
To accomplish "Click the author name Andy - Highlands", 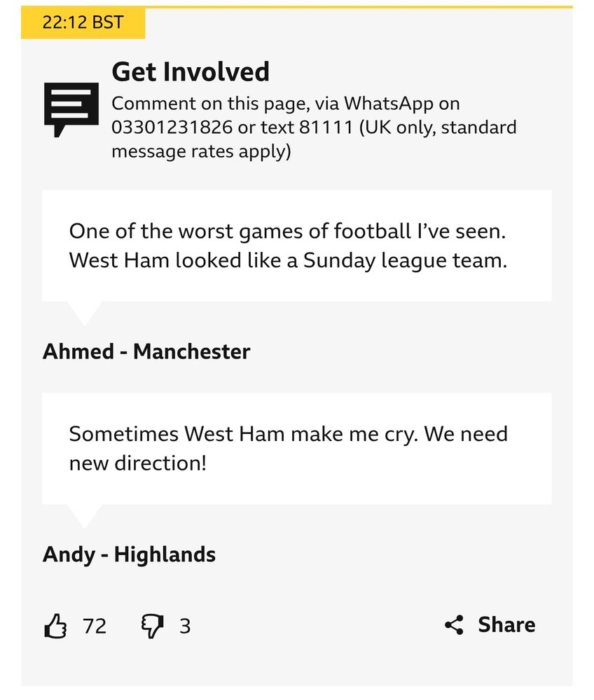I will pyautogui.click(x=130, y=554).
